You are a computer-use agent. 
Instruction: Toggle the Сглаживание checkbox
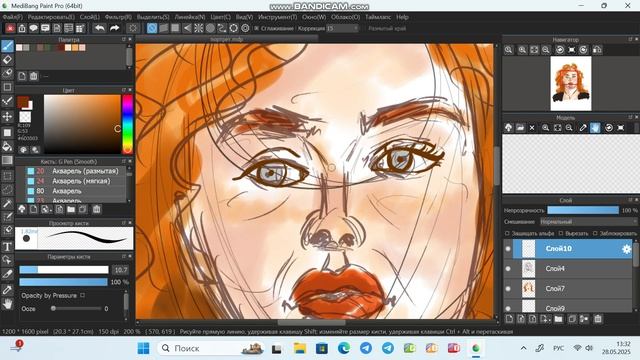(257, 28)
